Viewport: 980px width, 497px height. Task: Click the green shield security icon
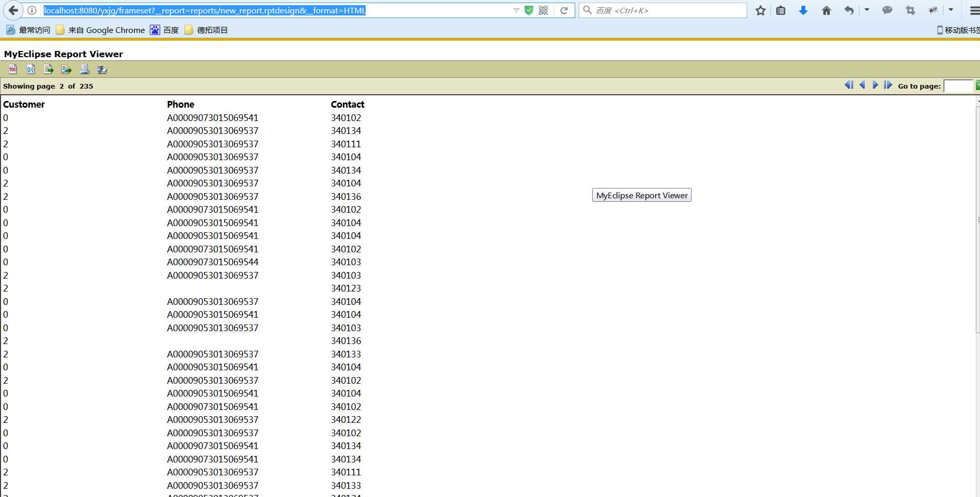529,10
